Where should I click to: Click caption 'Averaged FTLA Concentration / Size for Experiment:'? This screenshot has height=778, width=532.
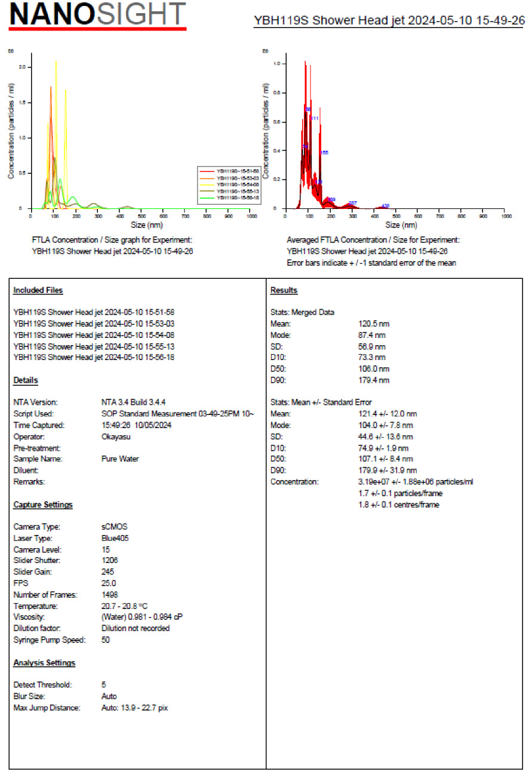(373, 239)
